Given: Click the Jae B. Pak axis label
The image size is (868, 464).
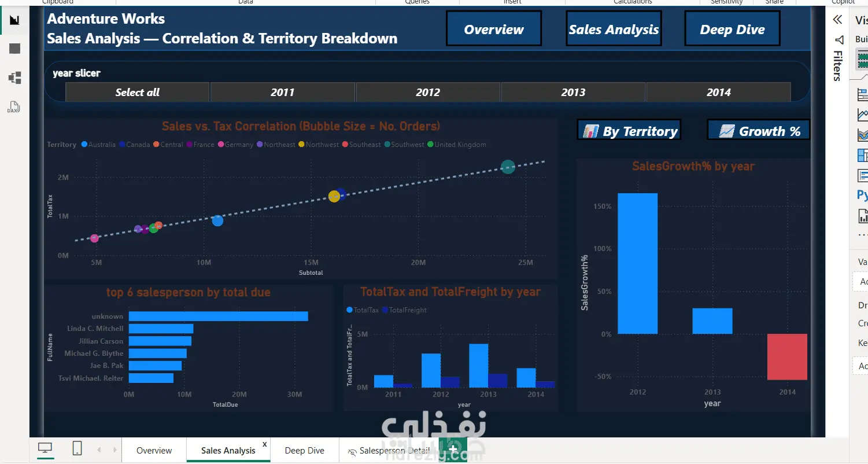Looking at the screenshot, I should pos(106,366).
